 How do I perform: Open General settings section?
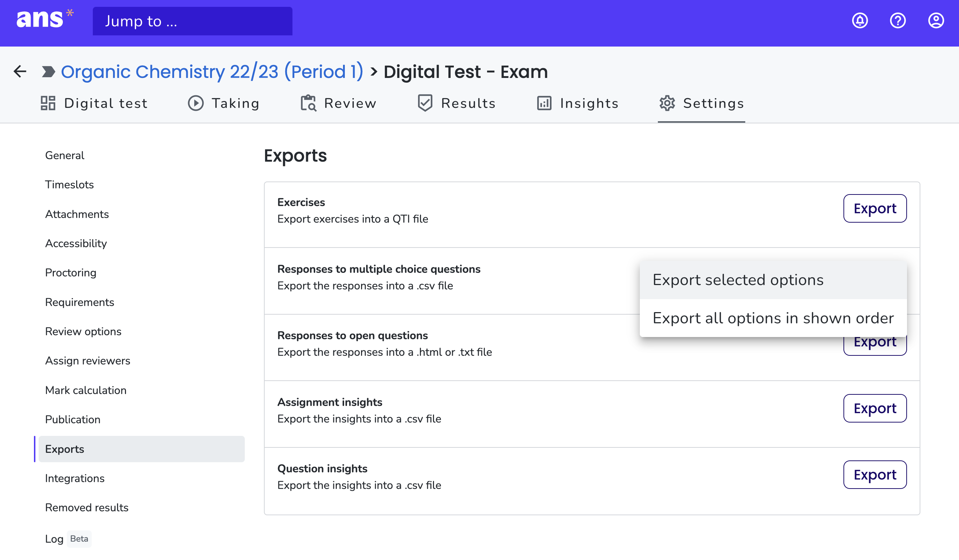pos(65,156)
